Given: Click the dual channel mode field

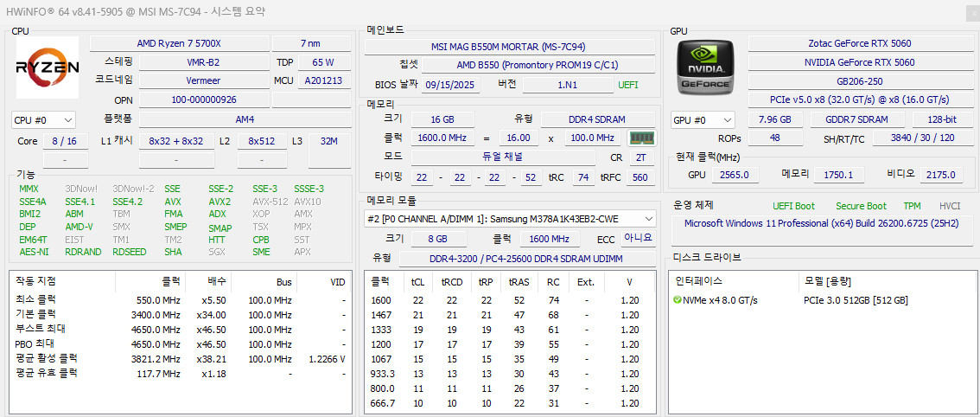Looking at the screenshot, I should (x=503, y=157).
